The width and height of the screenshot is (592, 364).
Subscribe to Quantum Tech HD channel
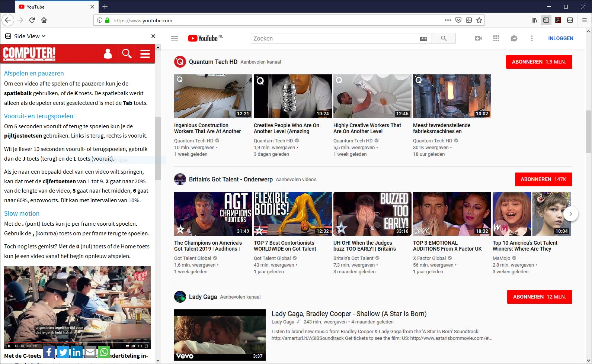[x=539, y=62]
